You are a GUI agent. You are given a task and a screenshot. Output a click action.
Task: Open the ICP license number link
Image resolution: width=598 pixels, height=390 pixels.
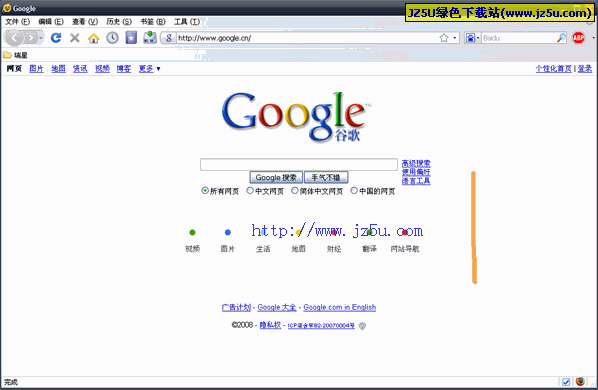tap(321, 326)
